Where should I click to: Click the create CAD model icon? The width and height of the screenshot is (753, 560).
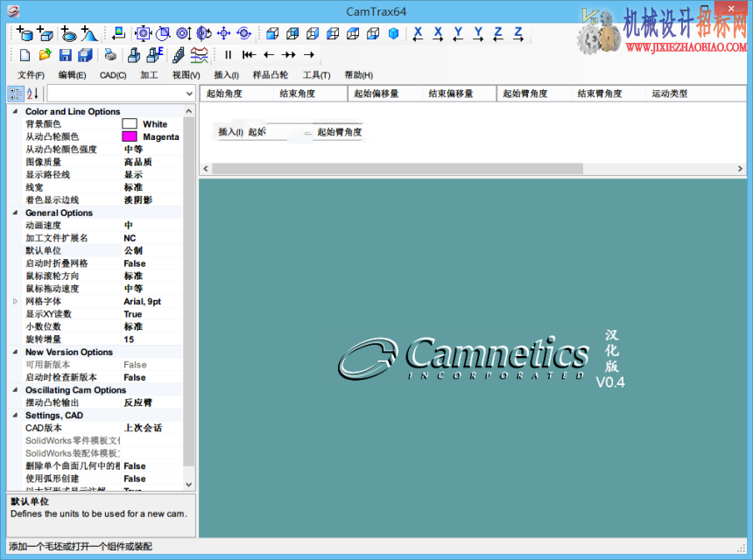[134, 55]
